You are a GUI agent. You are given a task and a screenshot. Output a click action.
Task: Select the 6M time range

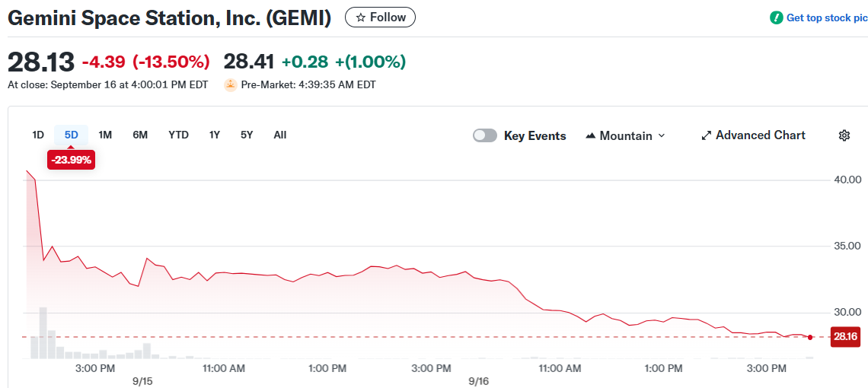[140, 135]
